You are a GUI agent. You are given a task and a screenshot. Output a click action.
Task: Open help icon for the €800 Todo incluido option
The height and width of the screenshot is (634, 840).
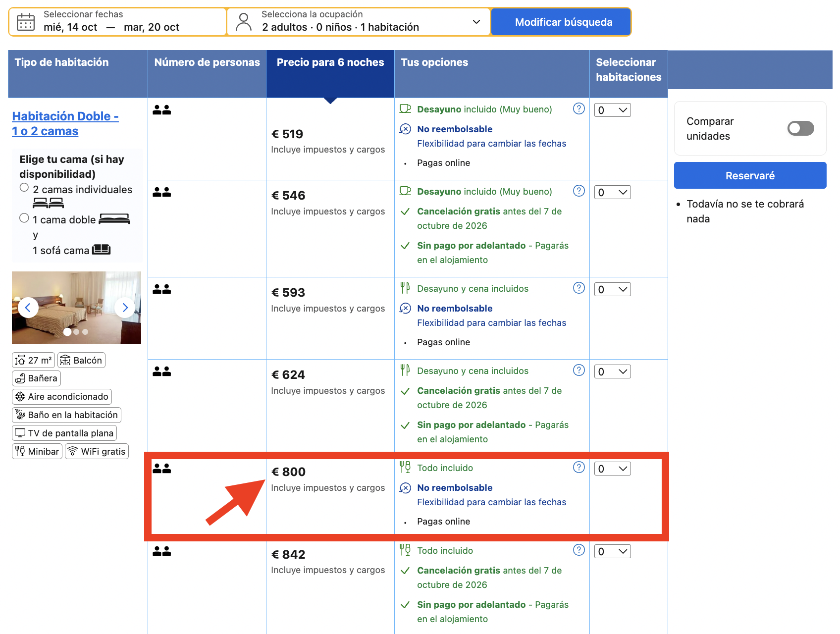(578, 467)
